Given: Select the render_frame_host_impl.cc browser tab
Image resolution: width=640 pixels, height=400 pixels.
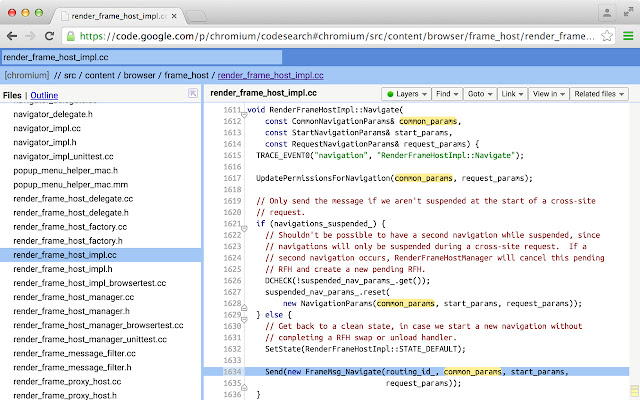Looking at the screenshot, I should [x=116, y=16].
